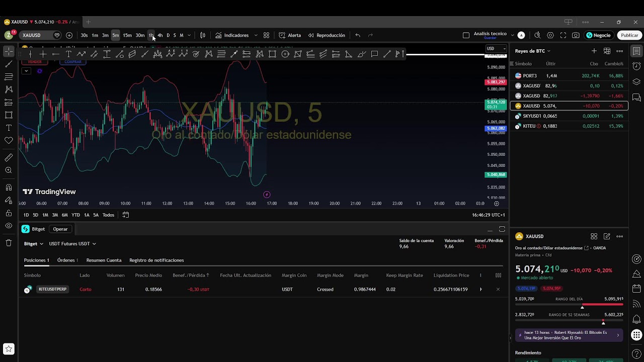This screenshot has width=644, height=362.
Task: Select the 30s timeframe
Action: (x=84, y=35)
